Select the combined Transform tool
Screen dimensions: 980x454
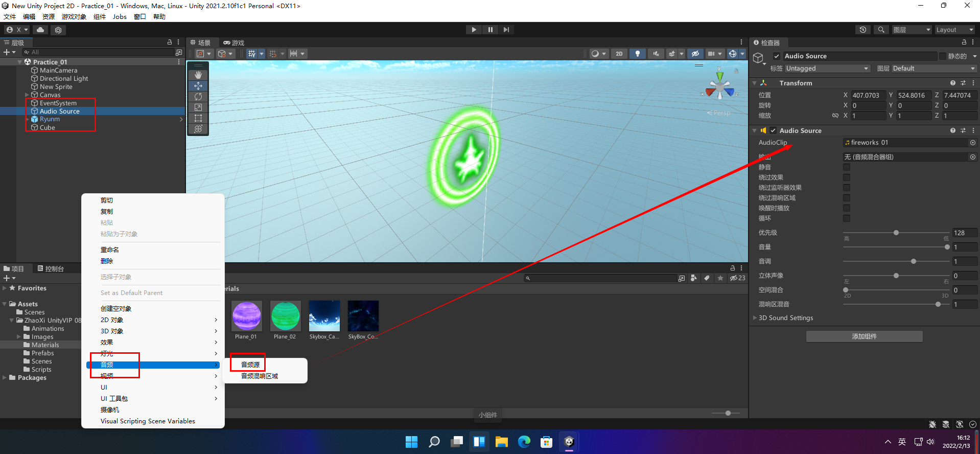click(198, 128)
